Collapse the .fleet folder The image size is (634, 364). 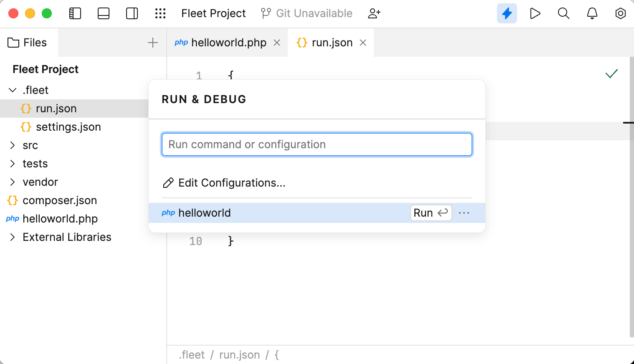(x=13, y=90)
